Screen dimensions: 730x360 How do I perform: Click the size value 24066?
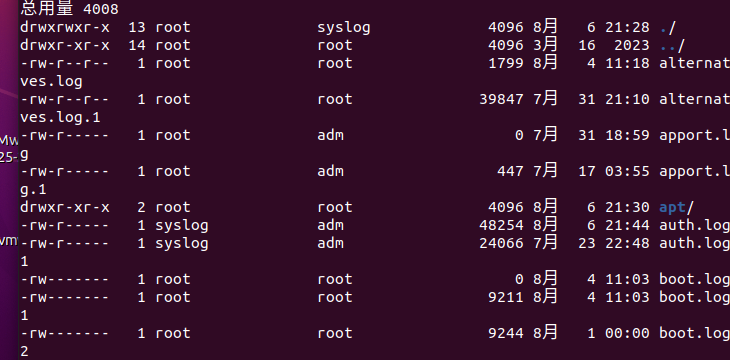click(x=501, y=244)
